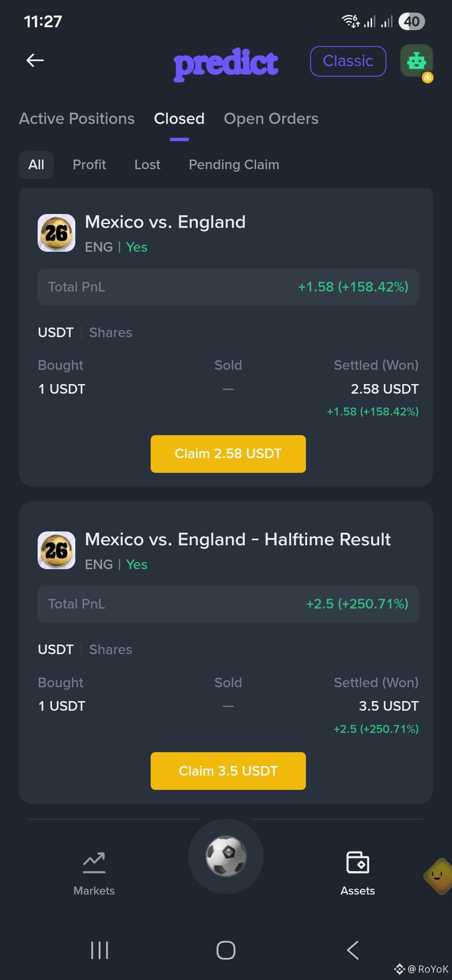The height and width of the screenshot is (980, 452).
Task: Claim 2.58 USDT winnings
Action: pos(228,454)
